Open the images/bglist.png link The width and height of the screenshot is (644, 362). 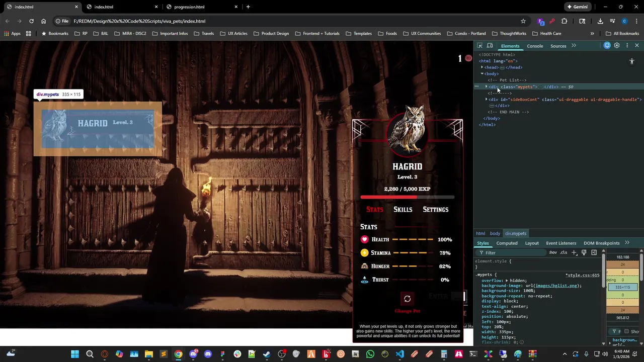click(x=557, y=286)
